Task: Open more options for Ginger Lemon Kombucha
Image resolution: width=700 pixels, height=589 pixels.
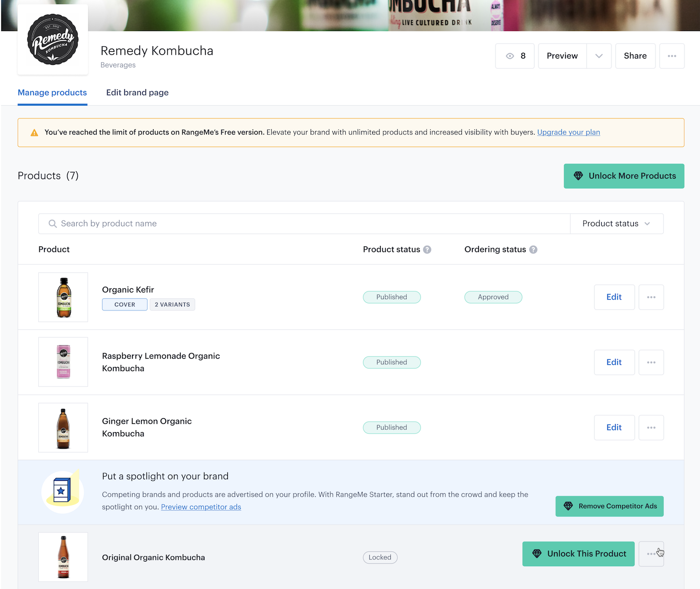Action: (651, 428)
